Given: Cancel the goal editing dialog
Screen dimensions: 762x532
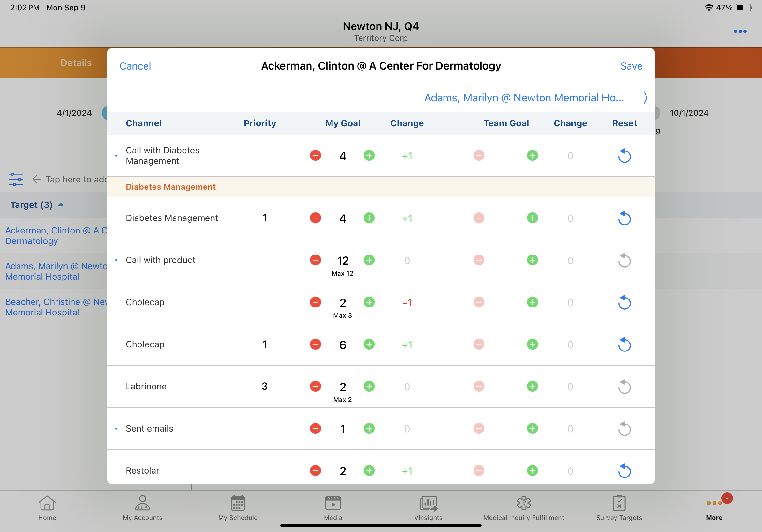Looking at the screenshot, I should point(135,66).
